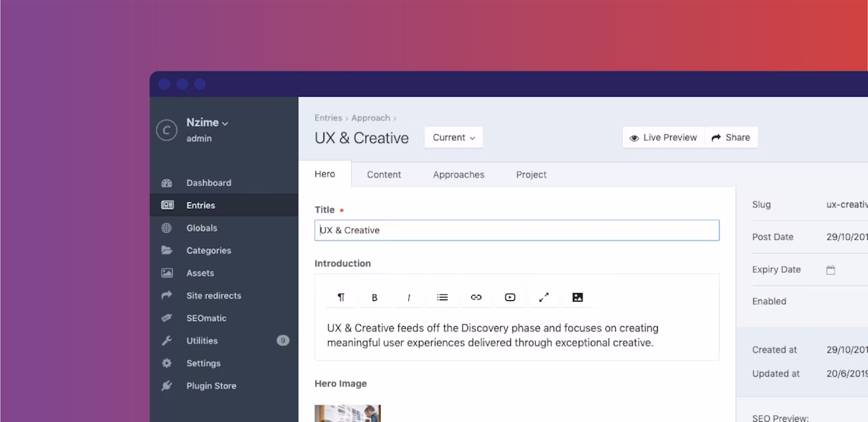Insert an image using the image icon
This screenshot has width=868, height=422.
(x=577, y=297)
